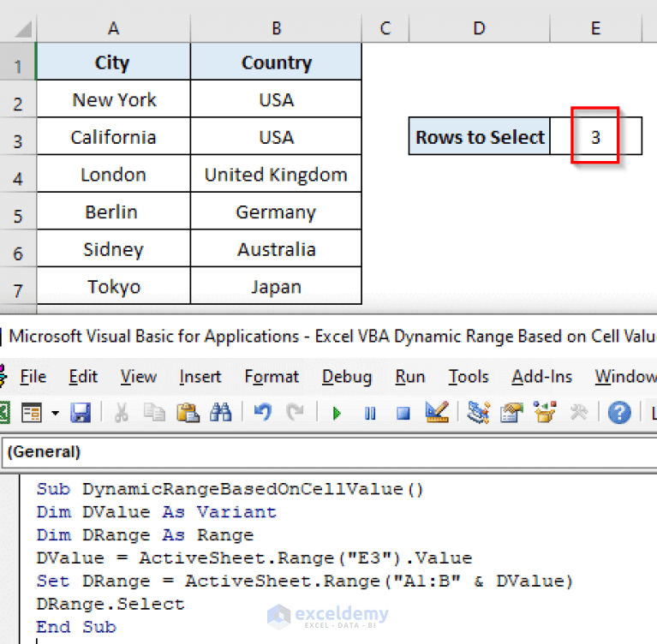Undo the last action via toolbar
The height and width of the screenshot is (644, 657).
point(263,413)
